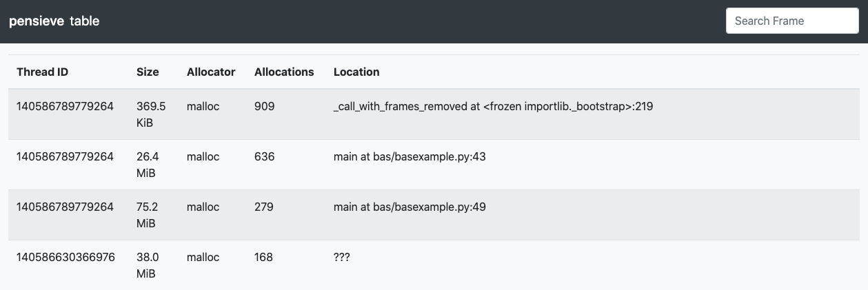
Task: Click the 38.0 MiB size cell
Action: 148,265
